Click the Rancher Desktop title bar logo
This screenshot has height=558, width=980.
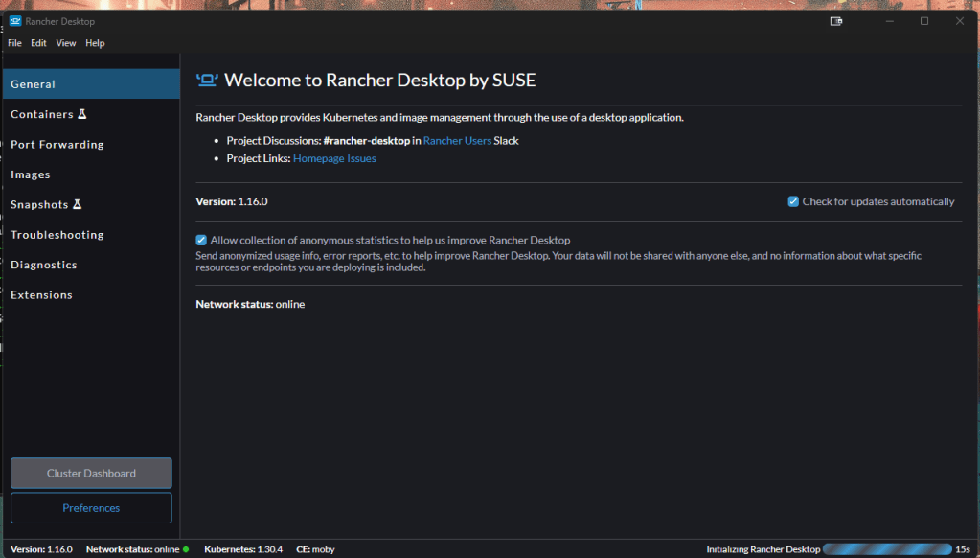coord(15,21)
